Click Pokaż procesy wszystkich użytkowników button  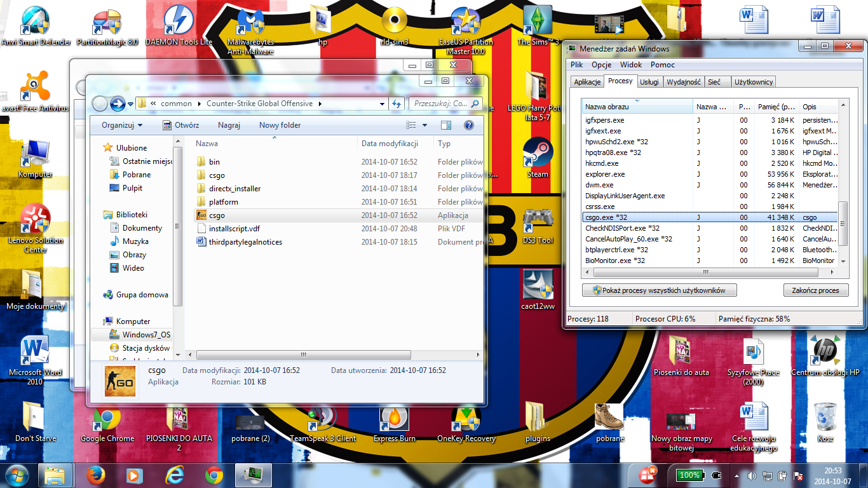pos(659,290)
